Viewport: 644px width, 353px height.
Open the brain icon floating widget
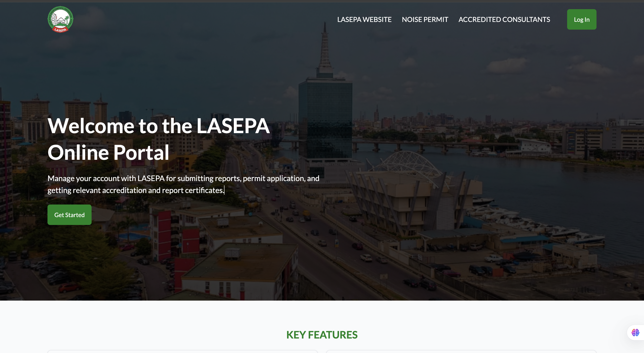(635, 333)
